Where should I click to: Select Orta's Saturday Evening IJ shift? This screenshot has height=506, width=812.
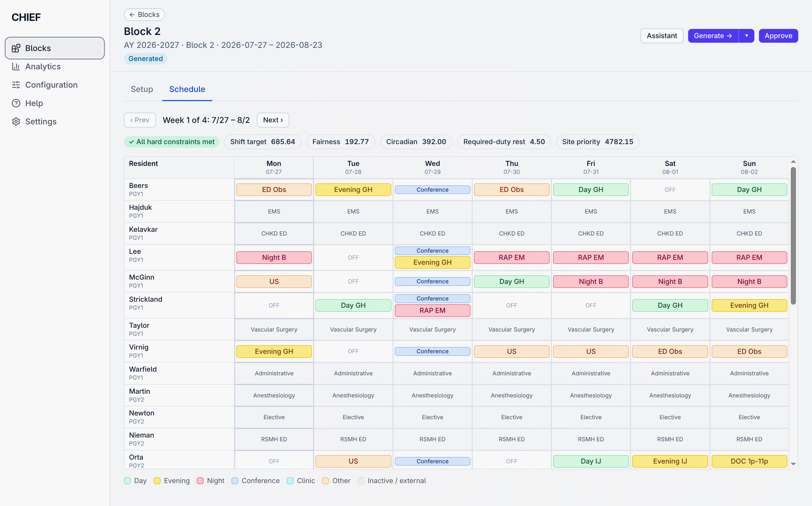point(670,462)
